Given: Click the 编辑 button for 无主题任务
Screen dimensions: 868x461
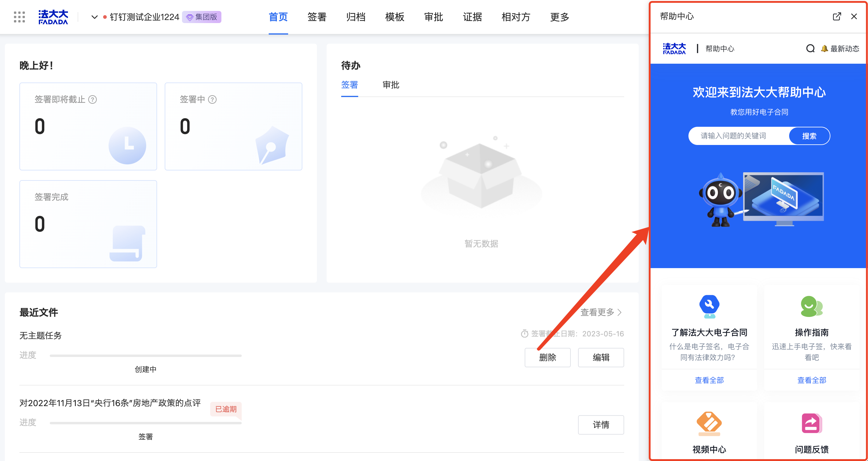Looking at the screenshot, I should click(x=601, y=357).
